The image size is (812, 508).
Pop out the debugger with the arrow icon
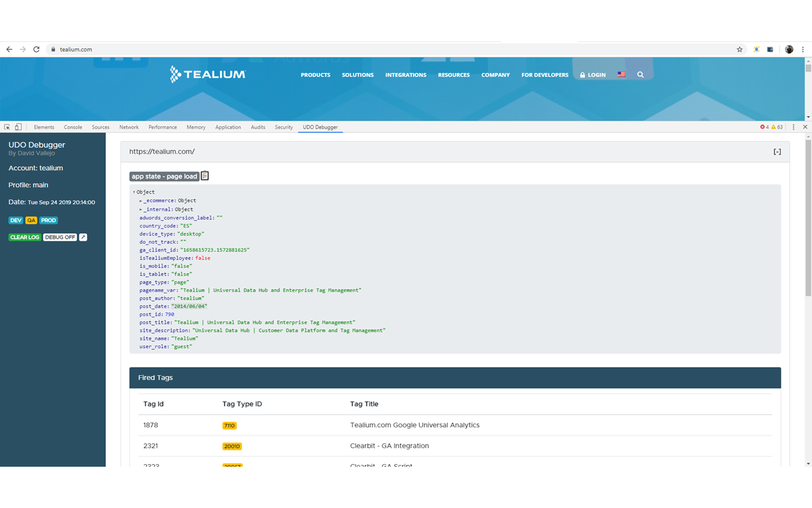pos(83,237)
